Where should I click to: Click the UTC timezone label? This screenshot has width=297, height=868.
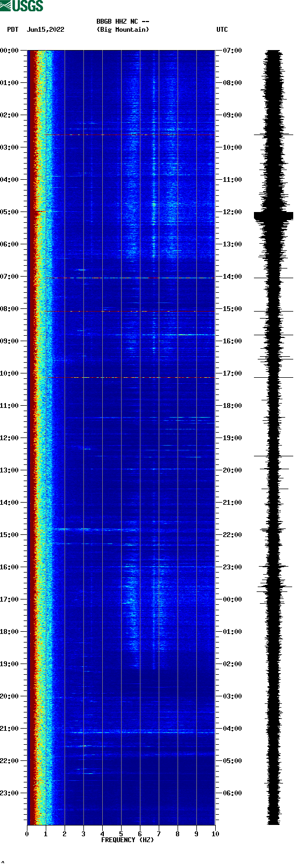pyautogui.click(x=222, y=30)
